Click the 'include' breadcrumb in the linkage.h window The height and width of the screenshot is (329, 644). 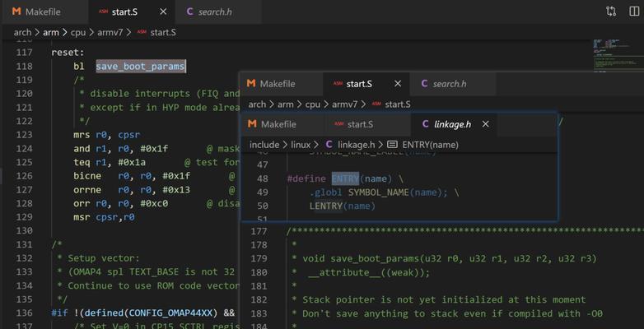tap(264, 145)
